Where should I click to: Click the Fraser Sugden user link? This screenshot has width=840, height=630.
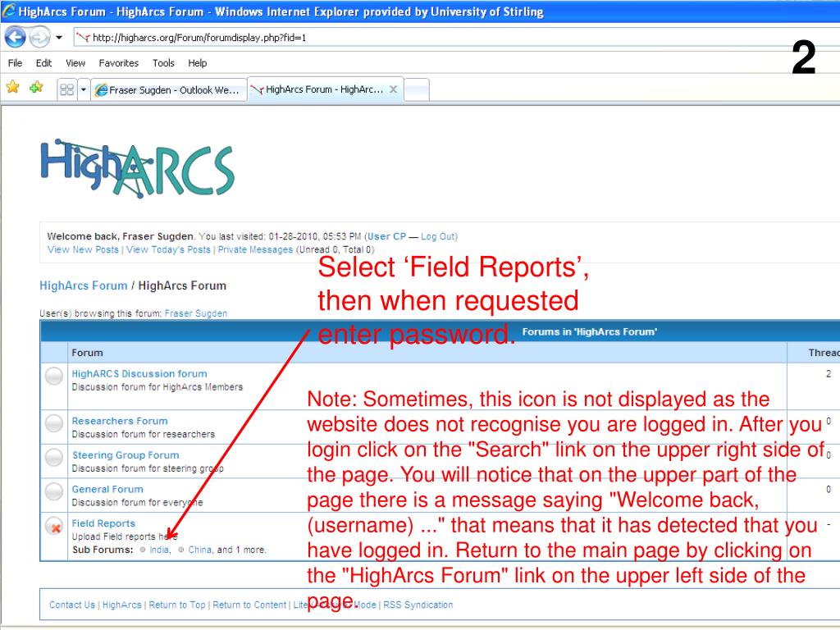click(x=195, y=313)
